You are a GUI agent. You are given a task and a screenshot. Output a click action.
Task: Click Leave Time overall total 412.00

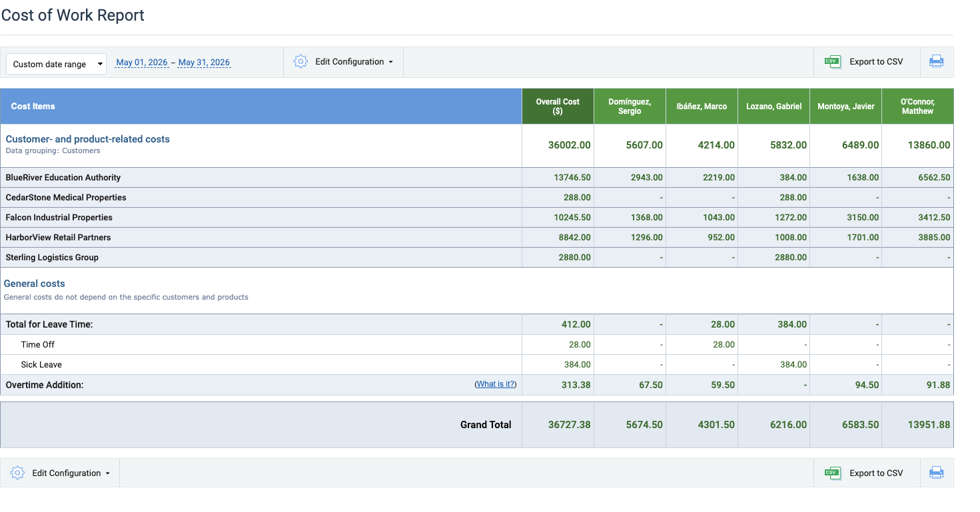[576, 324]
